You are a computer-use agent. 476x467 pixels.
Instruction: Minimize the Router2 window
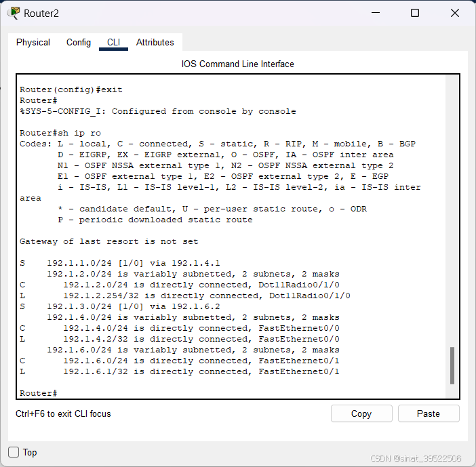click(x=376, y=13)
